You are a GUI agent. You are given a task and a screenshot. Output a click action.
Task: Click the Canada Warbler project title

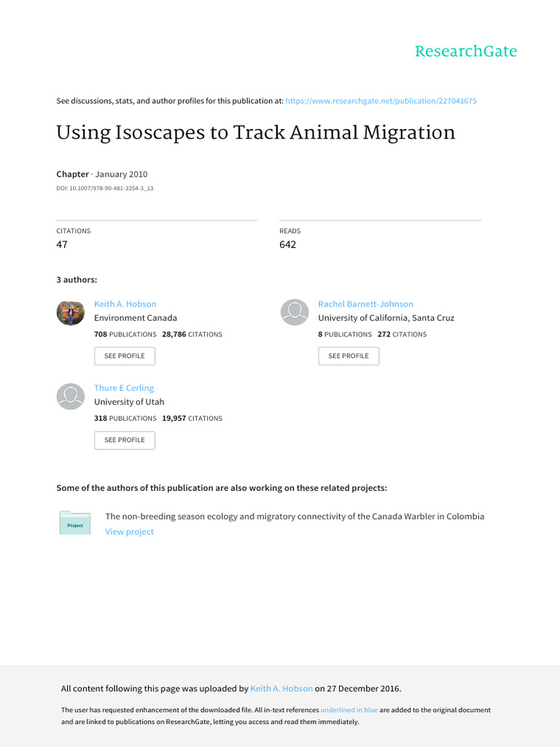click(295, 516)
